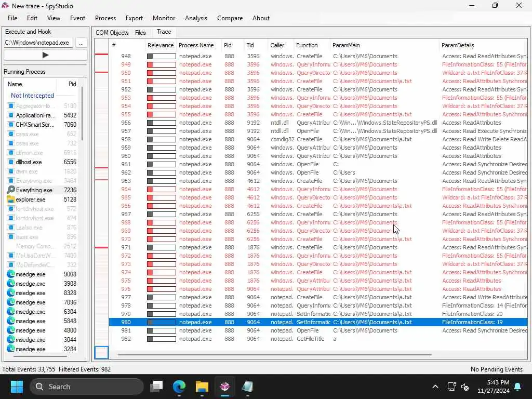
Task: Click the Name column in Running Process
Action: pos(15,84)
